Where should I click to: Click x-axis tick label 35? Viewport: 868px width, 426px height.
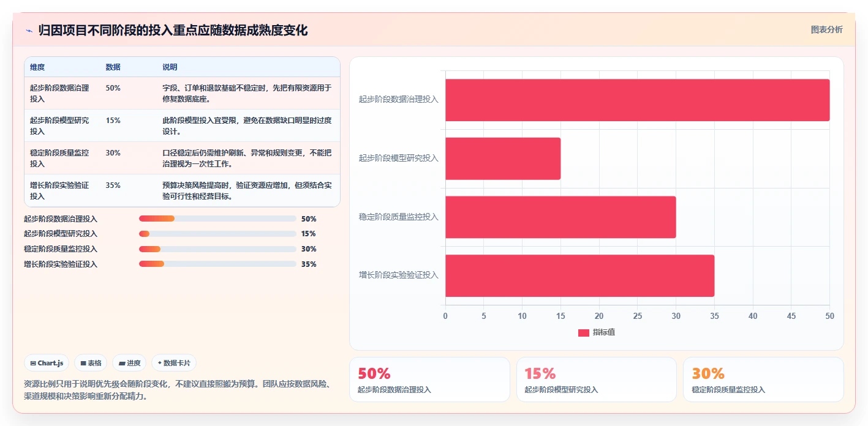point(714,316)
